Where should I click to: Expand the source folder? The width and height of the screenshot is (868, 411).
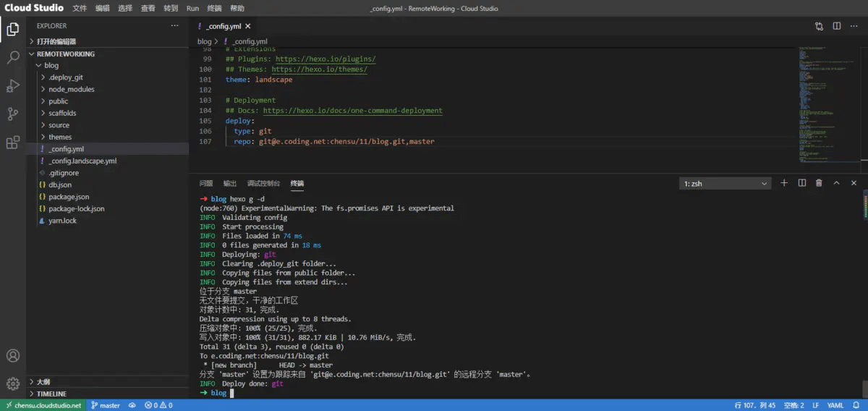tap(108, 125)
